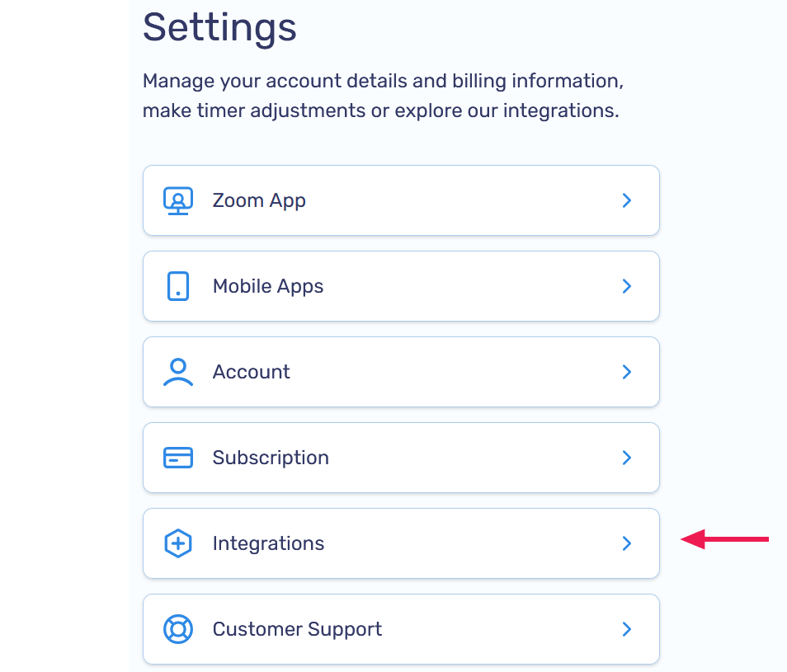Image resolution: width=787 pixels, height=672 pixels.
Task: Select the Subscription settings row
Action: coord(401,457)
